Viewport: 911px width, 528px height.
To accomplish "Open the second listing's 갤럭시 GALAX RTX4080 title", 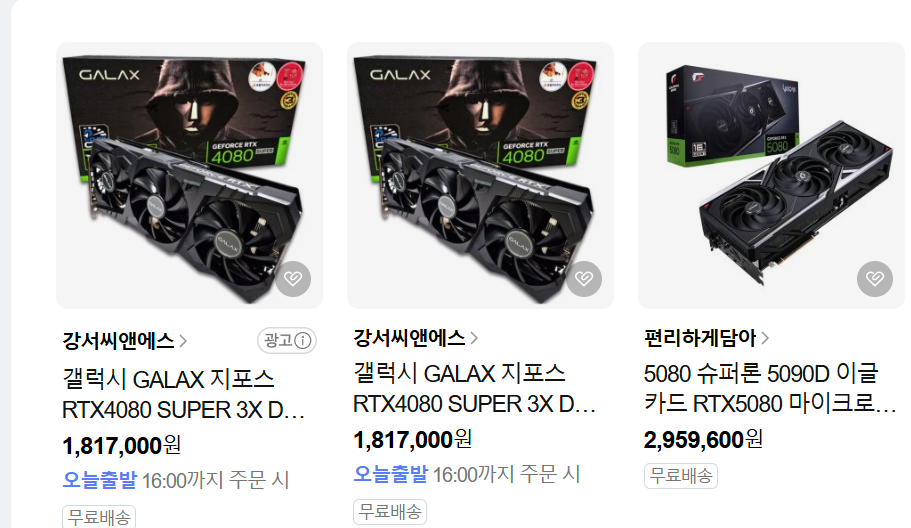I will tap(475, 389).
